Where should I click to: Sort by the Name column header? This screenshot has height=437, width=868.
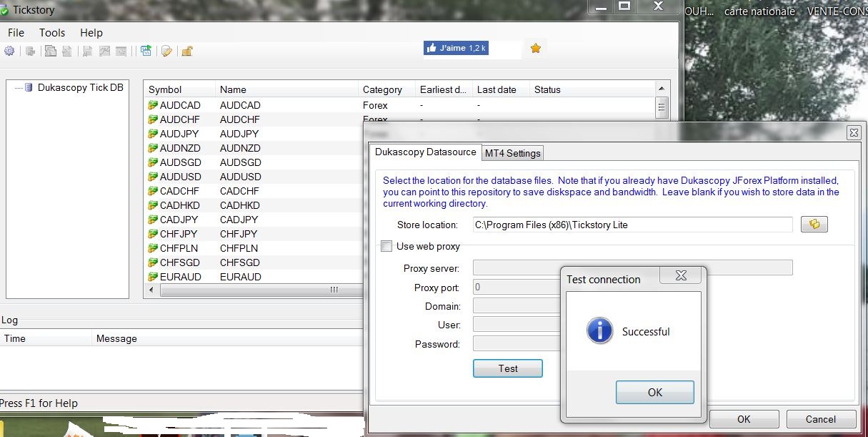point(286,89)
